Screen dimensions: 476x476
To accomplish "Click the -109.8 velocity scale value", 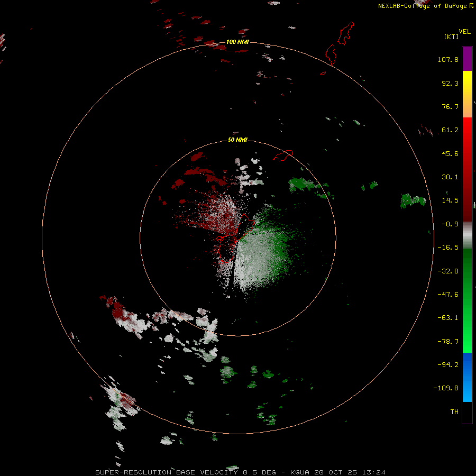I will tap(446, 388).
